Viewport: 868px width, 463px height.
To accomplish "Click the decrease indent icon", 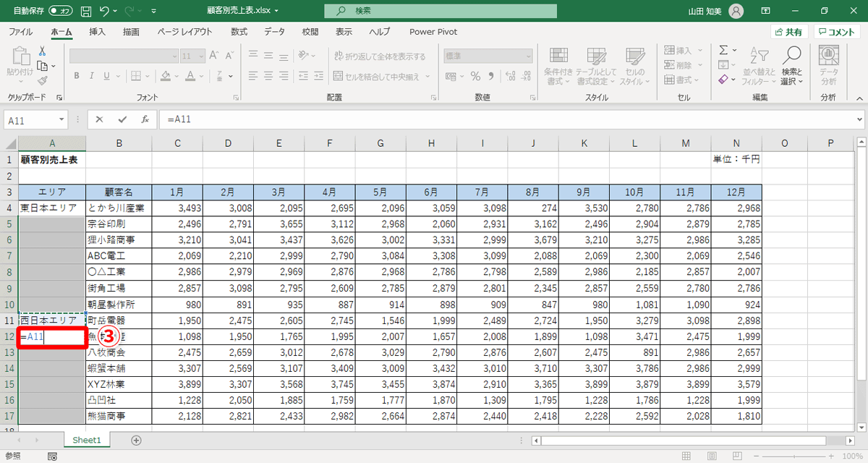I will pos(305,76).
